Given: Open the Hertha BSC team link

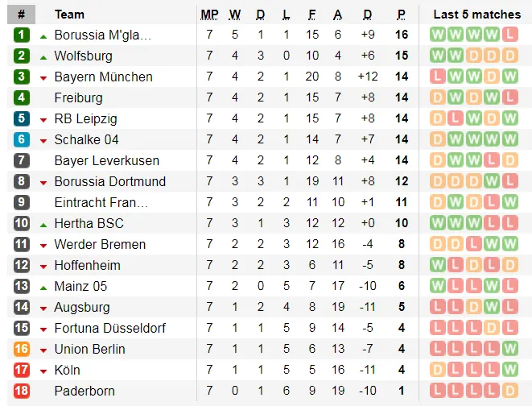Looking at the screenshot, I should pos(89,223).
